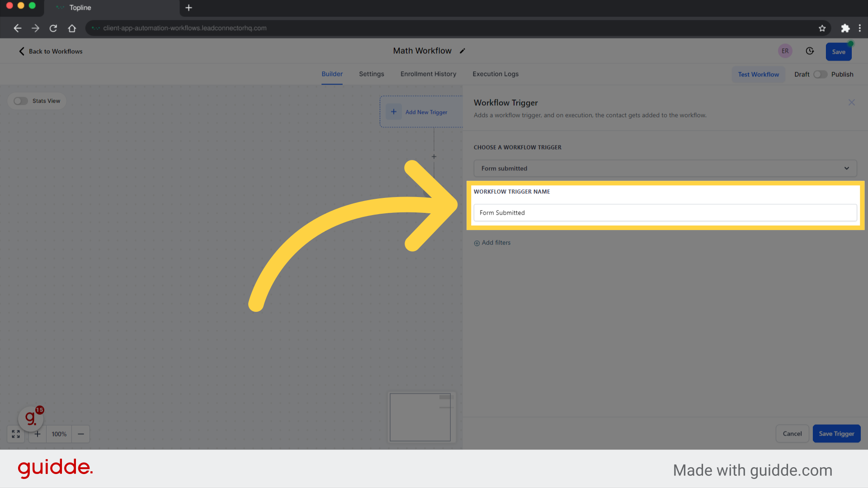Click the zoom percentage dropdown showing 100%
The height and width of the screenshot is (488, 868).
click(x=58, y=434)
